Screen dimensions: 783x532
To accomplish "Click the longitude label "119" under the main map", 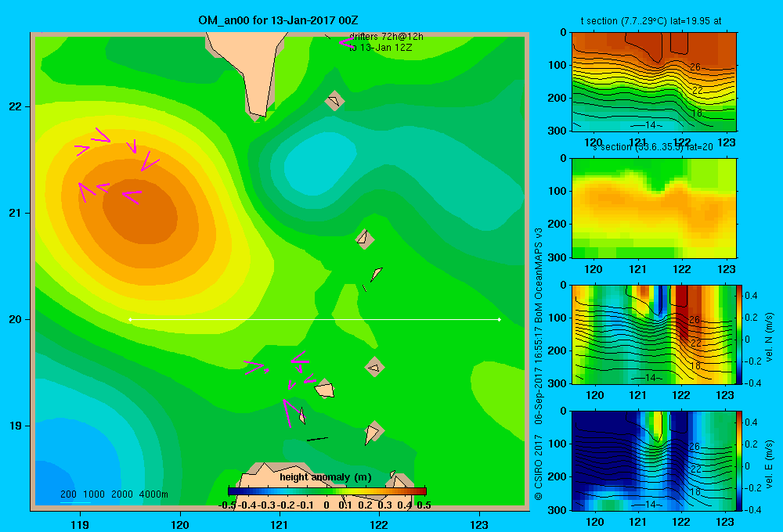I will [80, 524].
